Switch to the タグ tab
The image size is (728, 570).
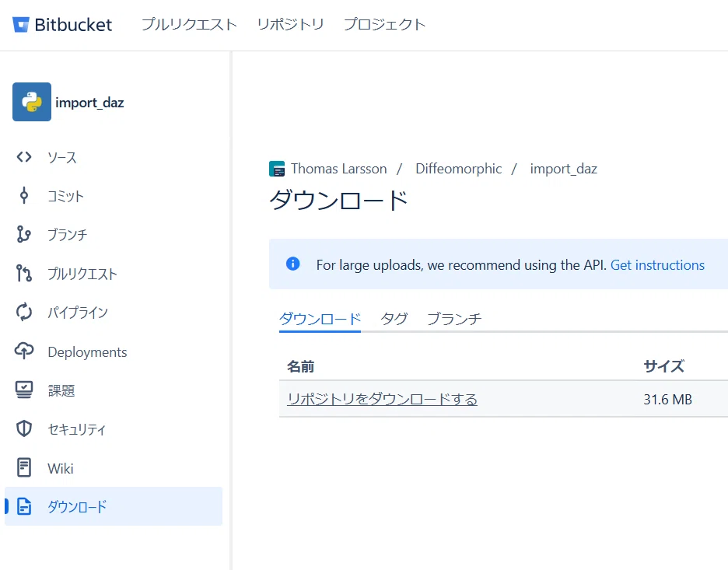(x=394, y=319)
